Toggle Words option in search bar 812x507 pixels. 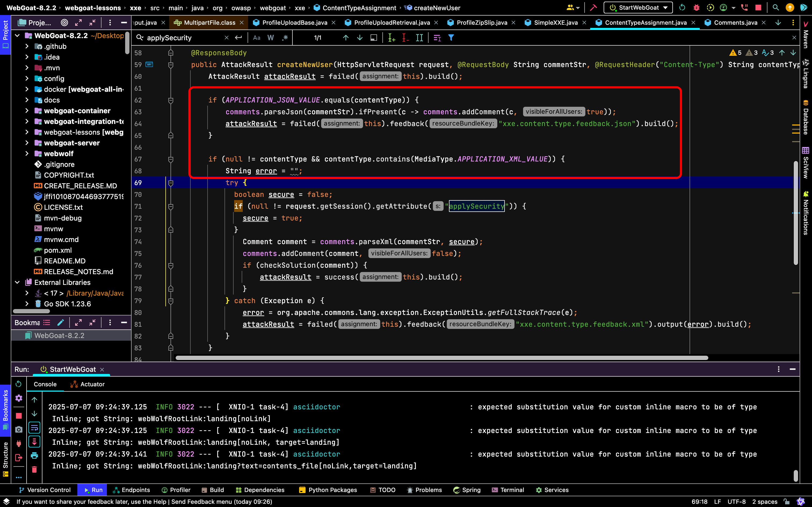(x=270, y=38)
